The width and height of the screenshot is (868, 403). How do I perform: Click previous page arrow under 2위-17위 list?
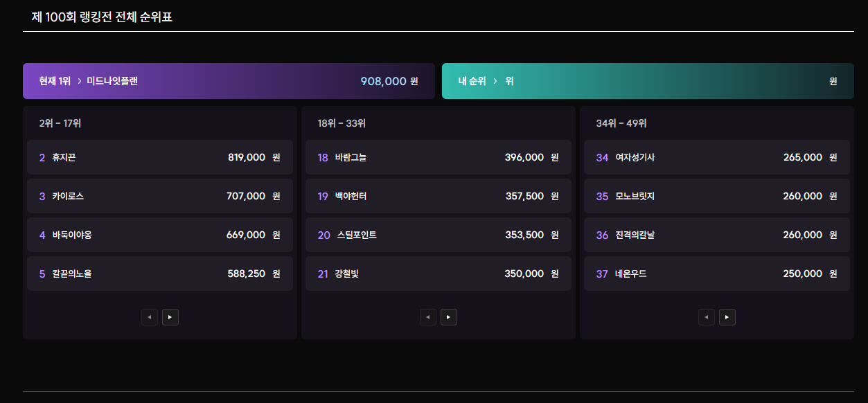coord(150,317)
